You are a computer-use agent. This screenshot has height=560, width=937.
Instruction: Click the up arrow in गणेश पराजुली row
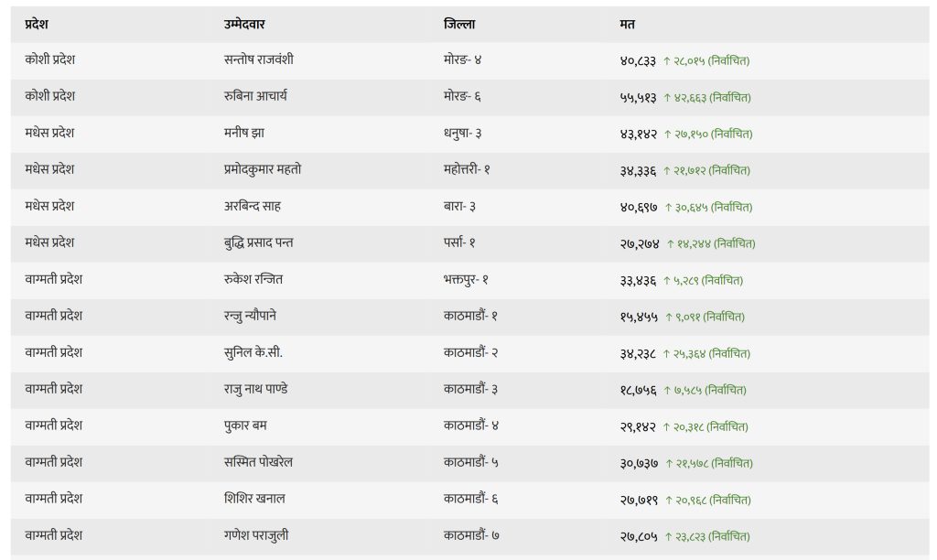668,537
